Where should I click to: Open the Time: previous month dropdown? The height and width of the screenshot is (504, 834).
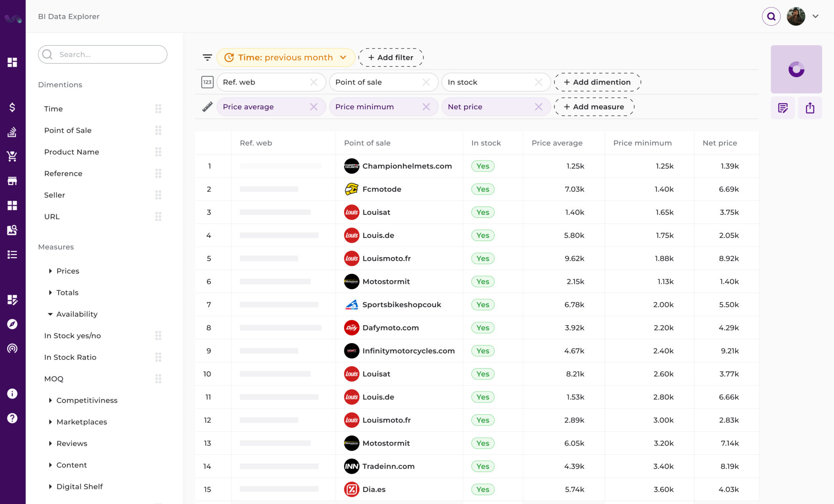click(286, 57)
